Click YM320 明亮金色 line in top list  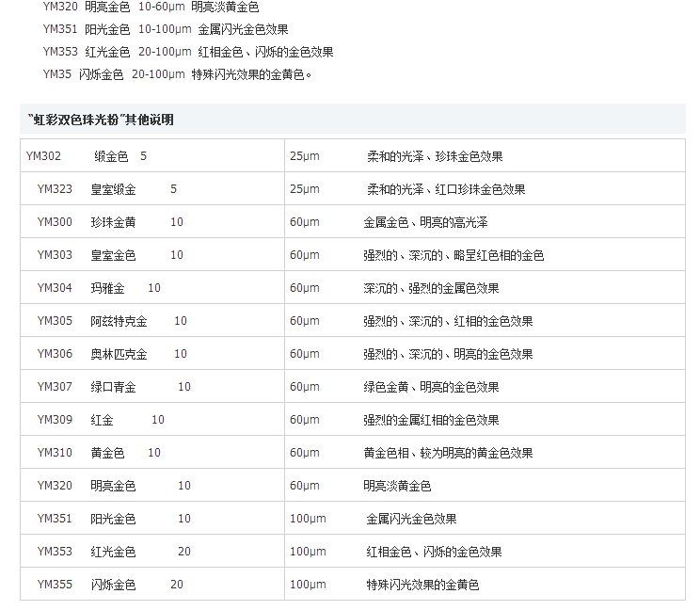[x=151, y=7]
